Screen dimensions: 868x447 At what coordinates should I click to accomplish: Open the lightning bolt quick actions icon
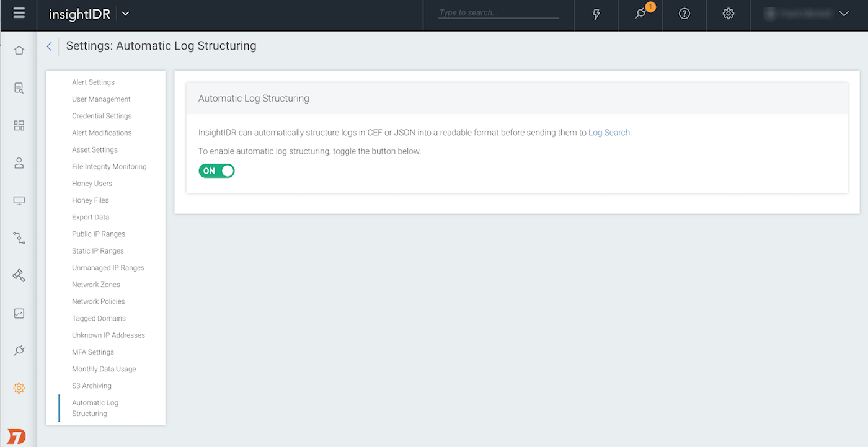pos(596,14)
